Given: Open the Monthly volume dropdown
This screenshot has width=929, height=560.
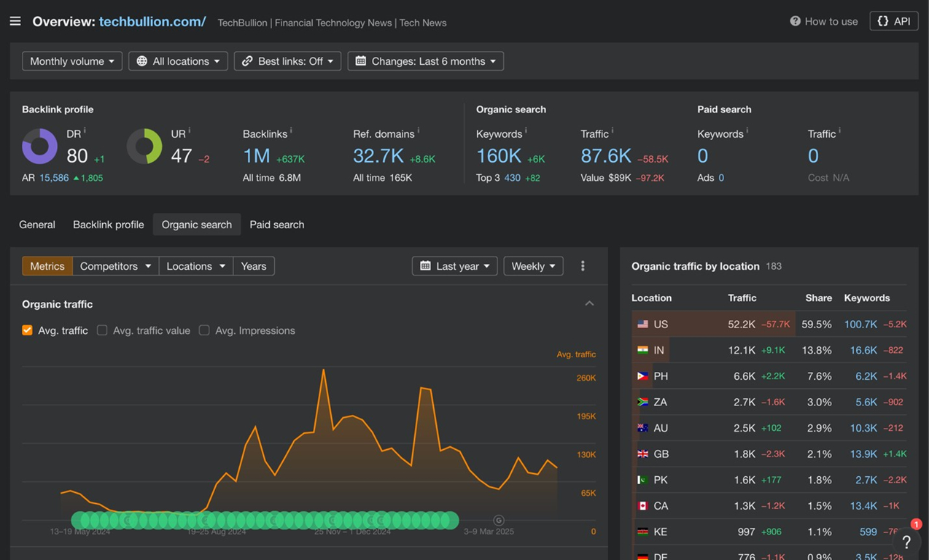Looking at the screenshot, I should tap(72, 61).
